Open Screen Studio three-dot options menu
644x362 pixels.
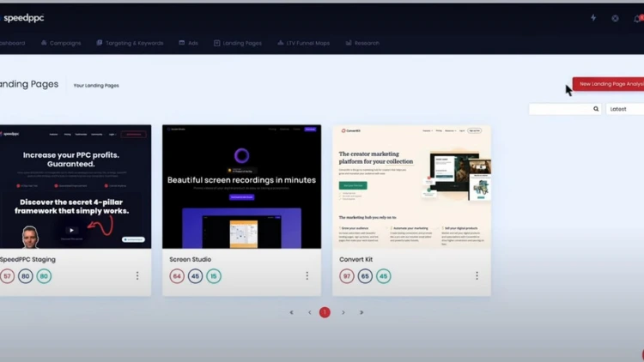307,276
